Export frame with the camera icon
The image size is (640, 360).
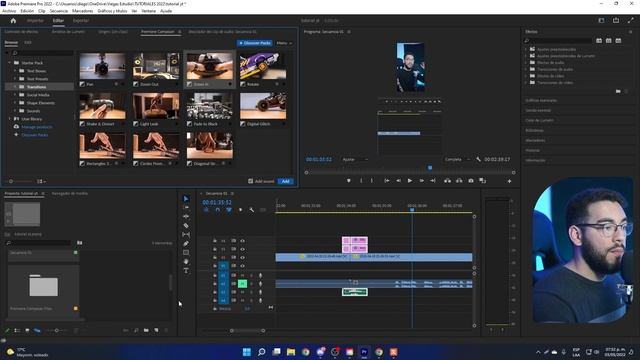(471, 180)
